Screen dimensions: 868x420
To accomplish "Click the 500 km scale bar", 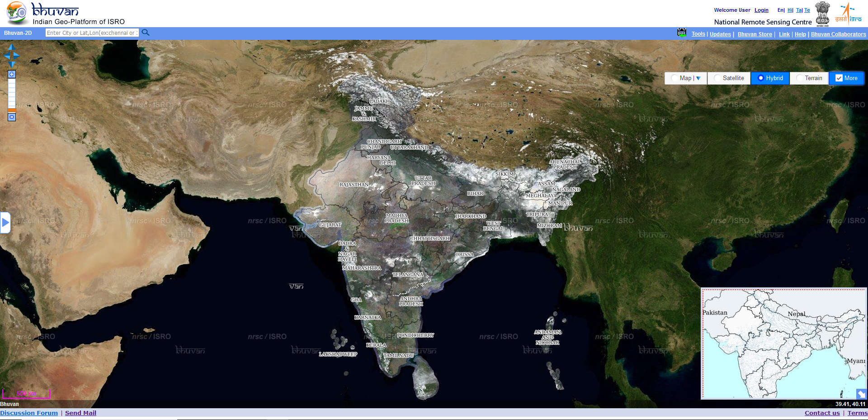I will click(x=26, y=394).
